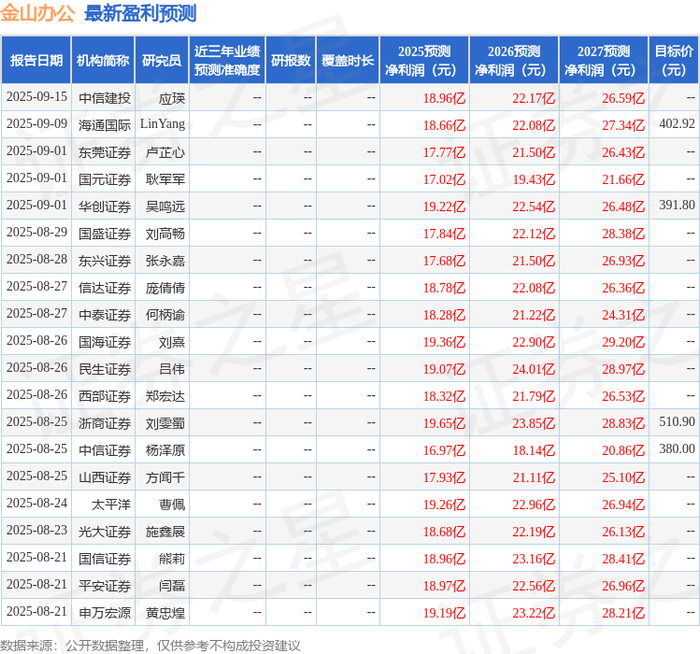Click the date 2025-09-09
The width and height of the screenshot is (700, 654).
point(37,124)
